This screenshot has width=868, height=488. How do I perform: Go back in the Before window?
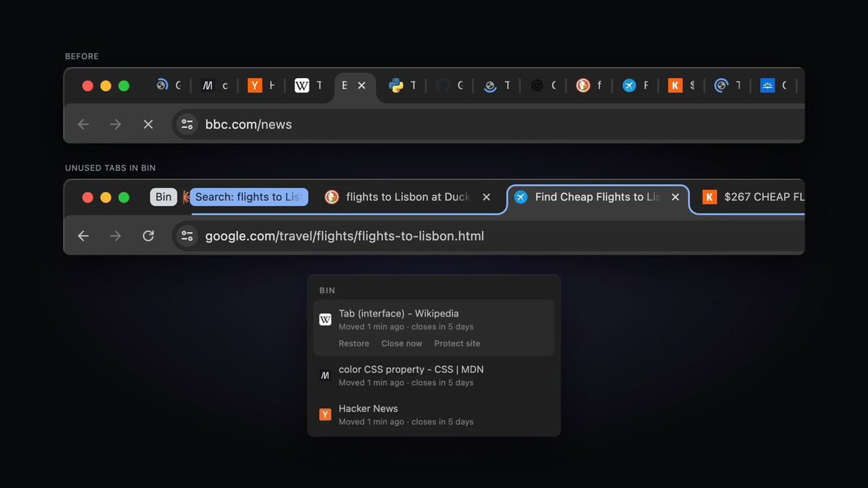83,124
